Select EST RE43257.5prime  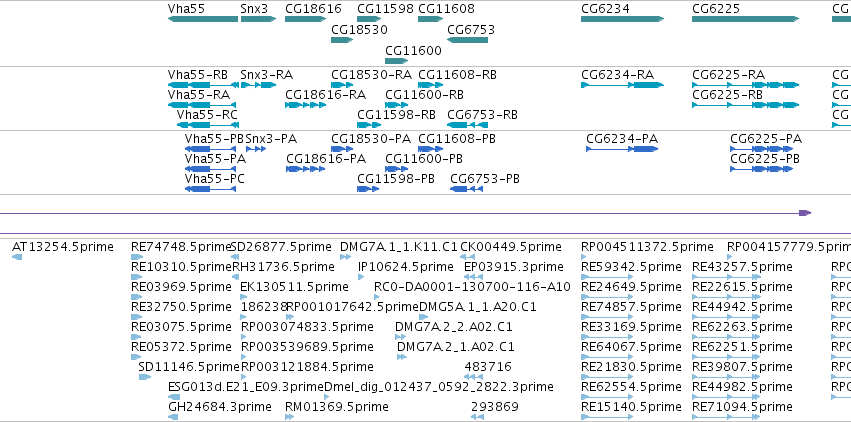point(726,277)
